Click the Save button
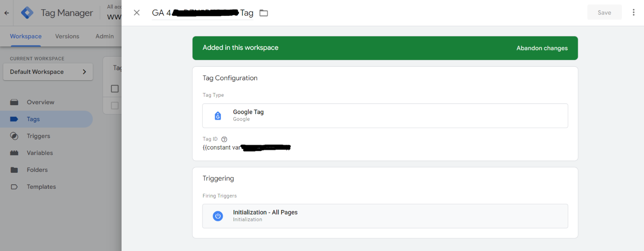The image size is (644, 251). 604,13
